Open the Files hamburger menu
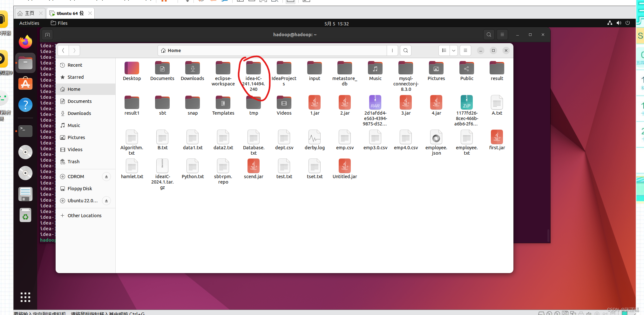This screenshot has width=644, height=315. click(x=465, y=50)
